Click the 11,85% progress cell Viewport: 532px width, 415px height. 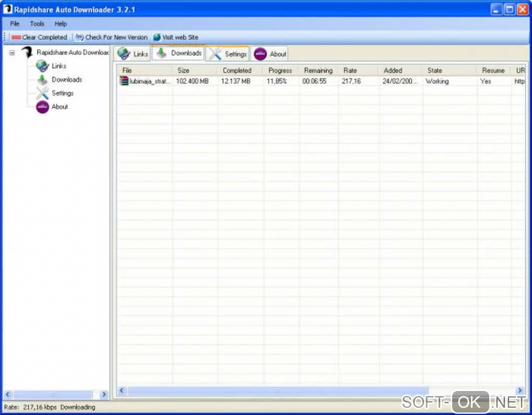point(276,81)
